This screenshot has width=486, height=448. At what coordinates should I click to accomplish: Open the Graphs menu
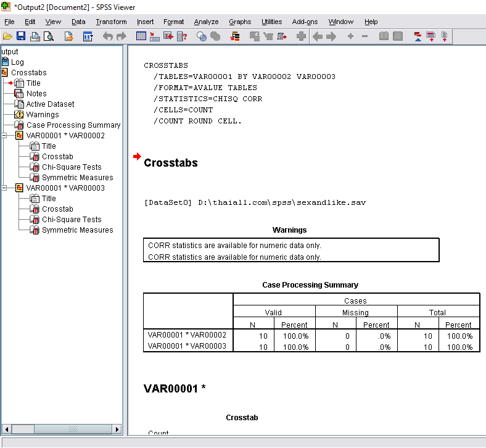point(240,22)
